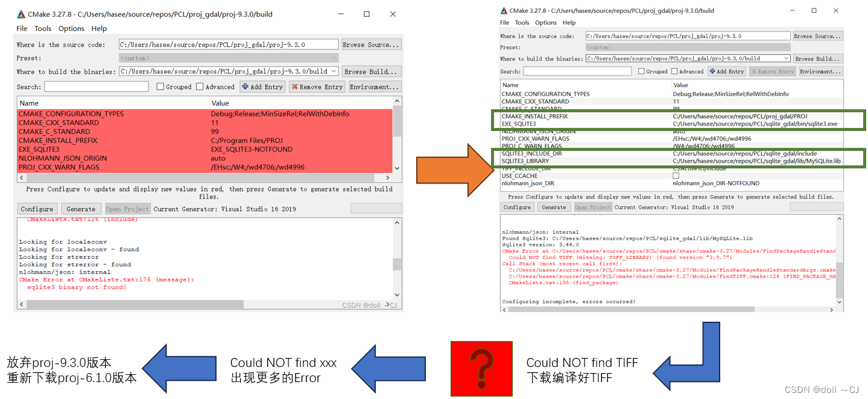Screen dimensions: 868x399
Task: Open Options menu in right CMake window
Action: pyautogui.click(x=546, y=23)
